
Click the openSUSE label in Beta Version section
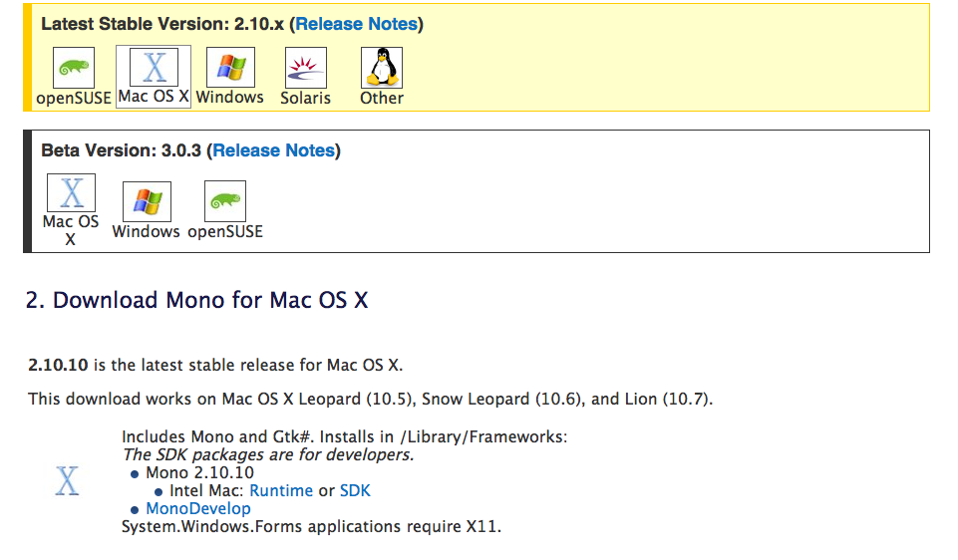pyautogui.click(x=225, y=231)
